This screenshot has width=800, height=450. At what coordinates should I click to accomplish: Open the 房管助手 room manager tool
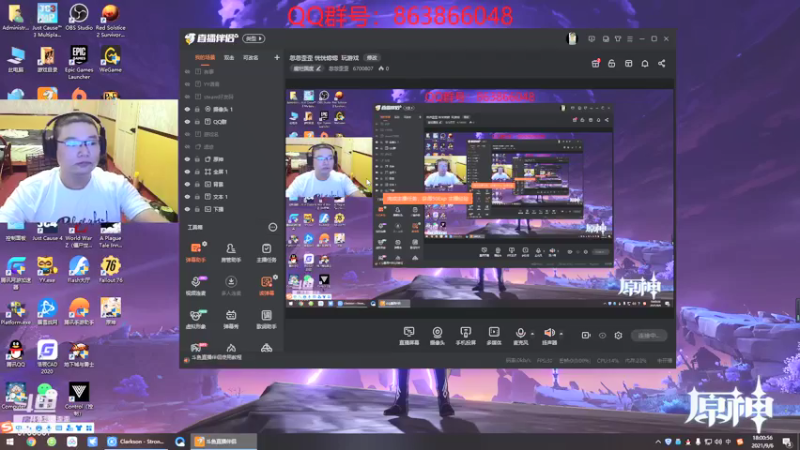pos(231,252)
